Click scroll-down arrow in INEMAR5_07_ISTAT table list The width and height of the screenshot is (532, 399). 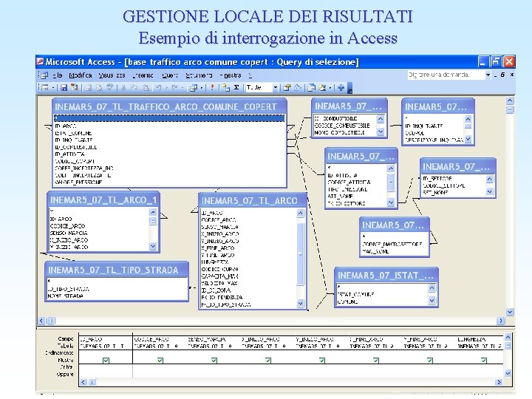click(432, 300)
